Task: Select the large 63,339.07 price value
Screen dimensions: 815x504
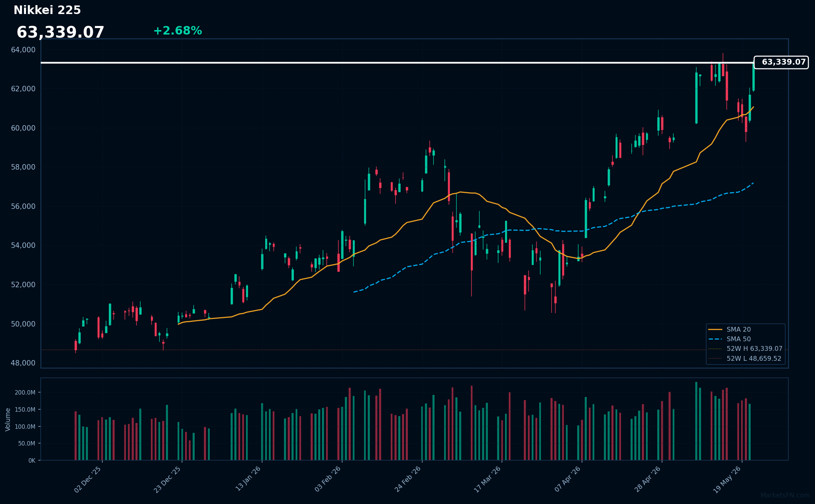Action: (x=60, y=32)
